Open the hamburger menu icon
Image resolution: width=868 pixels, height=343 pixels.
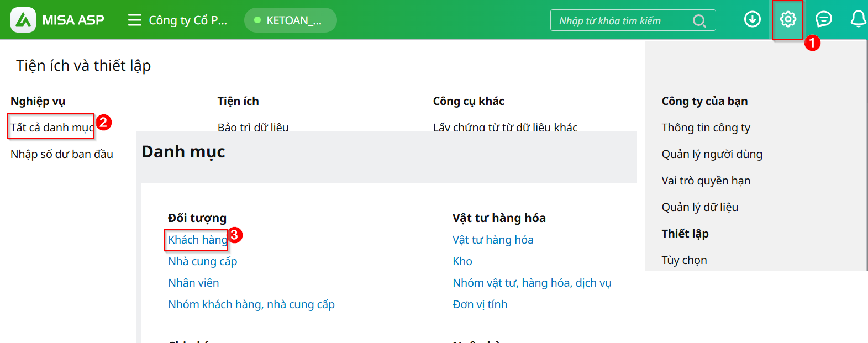(x=134, y=20)
